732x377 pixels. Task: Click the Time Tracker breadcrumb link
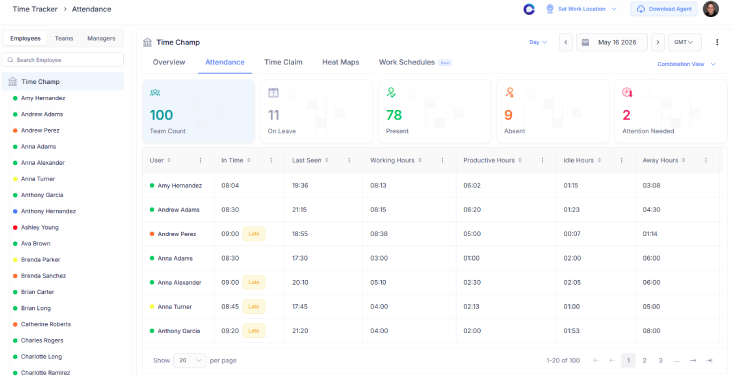click(x=35, y=9)
